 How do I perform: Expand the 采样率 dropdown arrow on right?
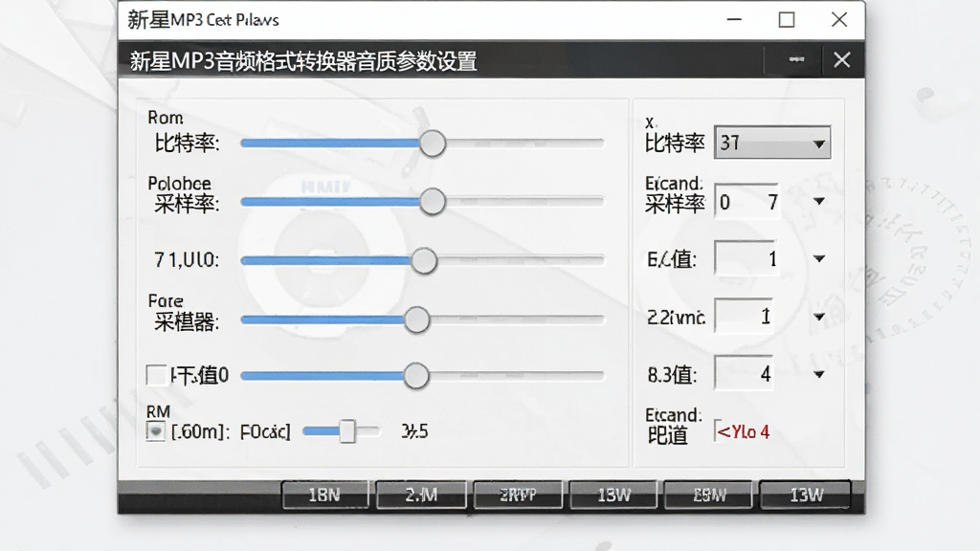(819, 201)
